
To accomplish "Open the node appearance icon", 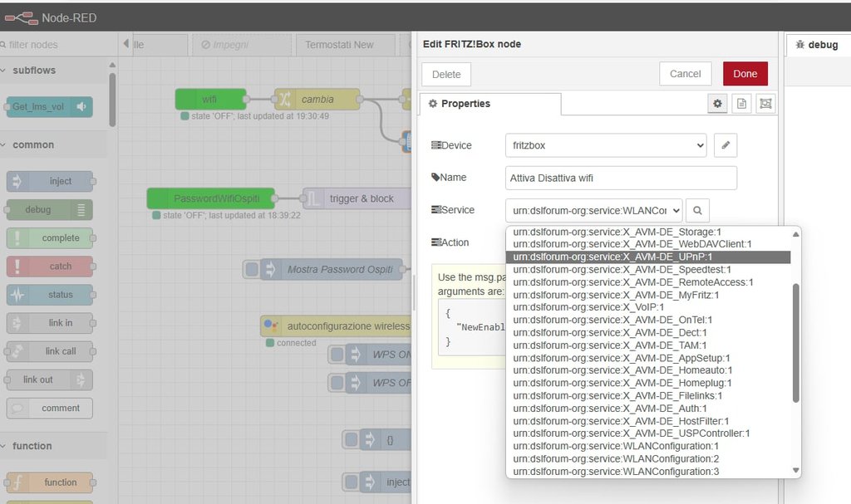I will [x=765, y=104].
